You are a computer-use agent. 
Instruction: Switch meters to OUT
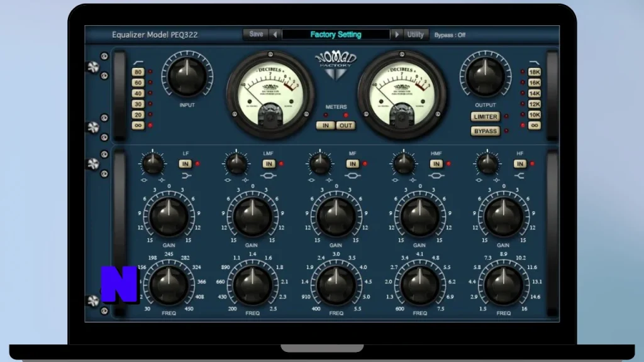(x=346, y=126)
